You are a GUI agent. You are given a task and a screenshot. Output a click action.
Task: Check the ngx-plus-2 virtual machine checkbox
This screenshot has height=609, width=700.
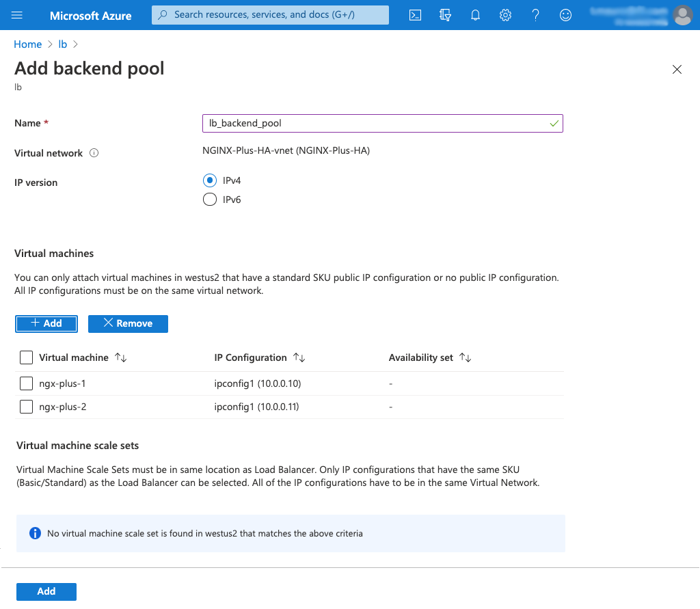(x=26, y=407)
